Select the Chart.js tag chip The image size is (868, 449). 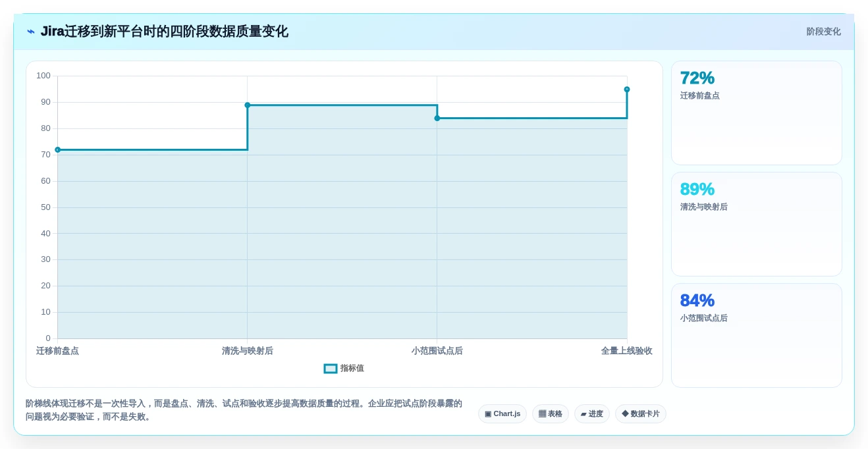[x=502, y=413]
